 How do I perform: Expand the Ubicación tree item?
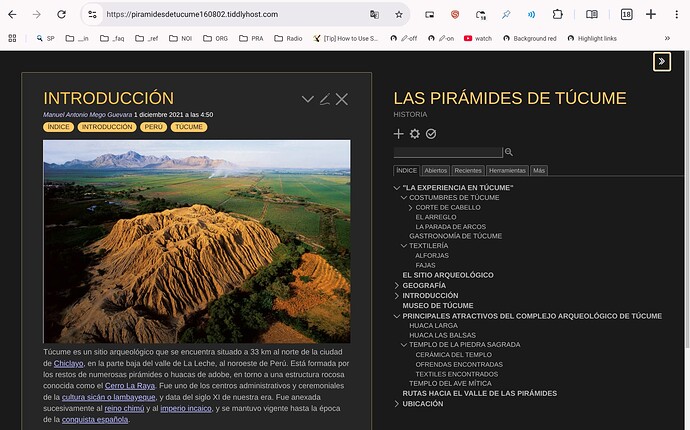[397, 404]
